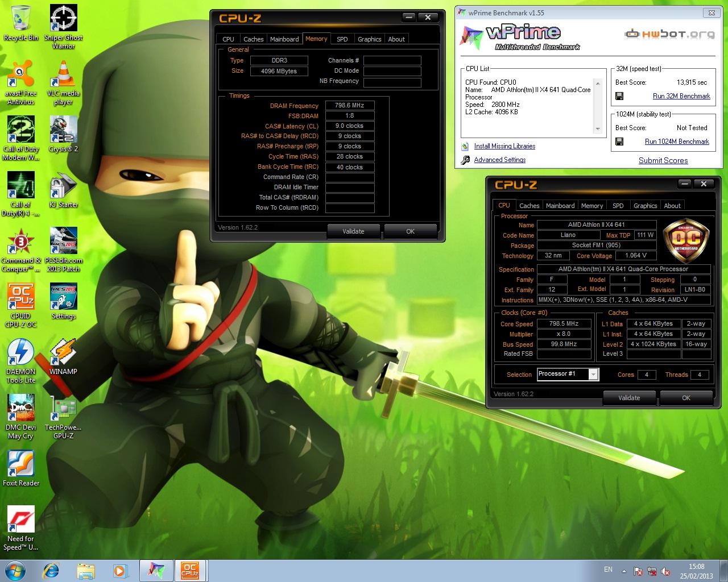
Task: Launch Crysis 2 desktop shortcut
Action: (64, 134)
